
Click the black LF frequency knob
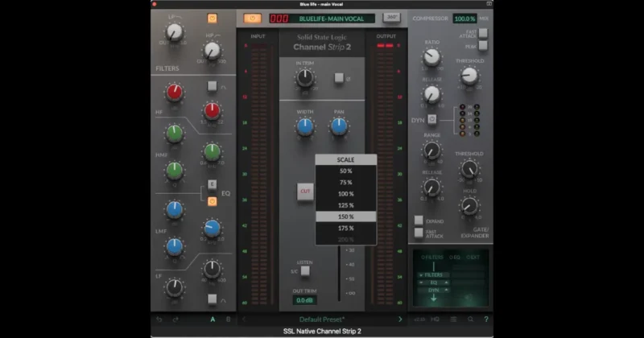coord(212,269)
